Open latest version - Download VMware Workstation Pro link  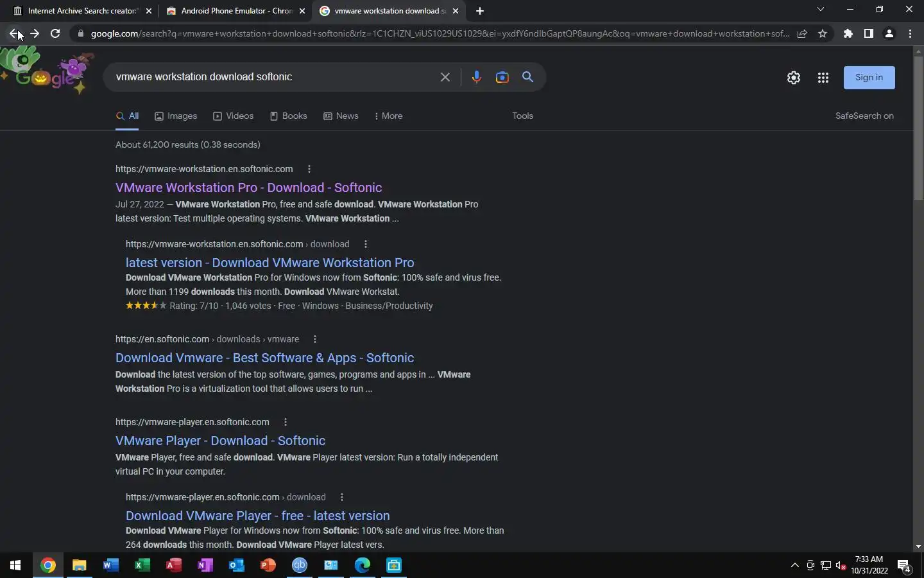(x=269, y=263)
